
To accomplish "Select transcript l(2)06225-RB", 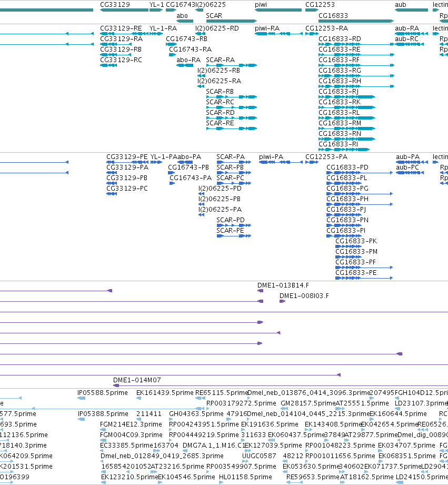I will [201, 76].
